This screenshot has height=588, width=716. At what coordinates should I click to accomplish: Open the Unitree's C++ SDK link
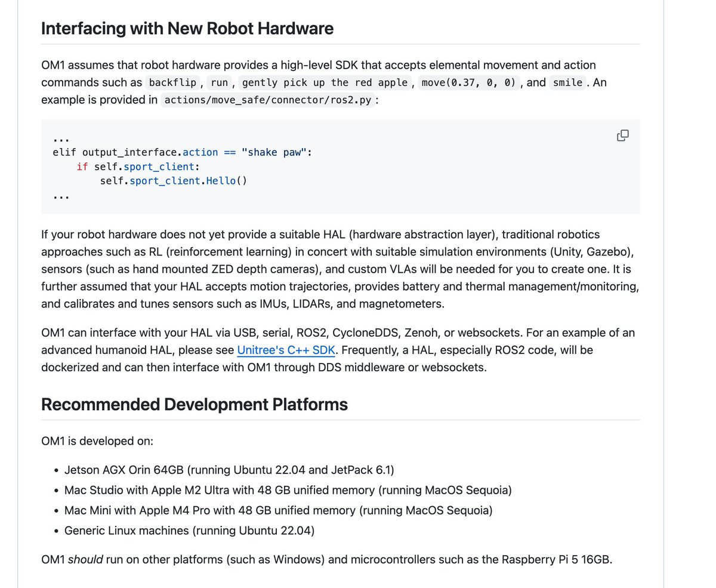[286, 350]
